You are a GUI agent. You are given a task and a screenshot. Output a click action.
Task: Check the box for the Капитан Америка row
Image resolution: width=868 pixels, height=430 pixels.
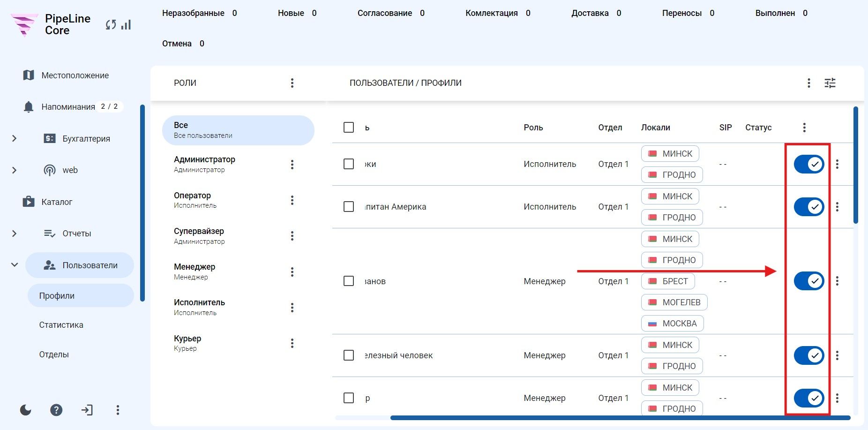349,207
